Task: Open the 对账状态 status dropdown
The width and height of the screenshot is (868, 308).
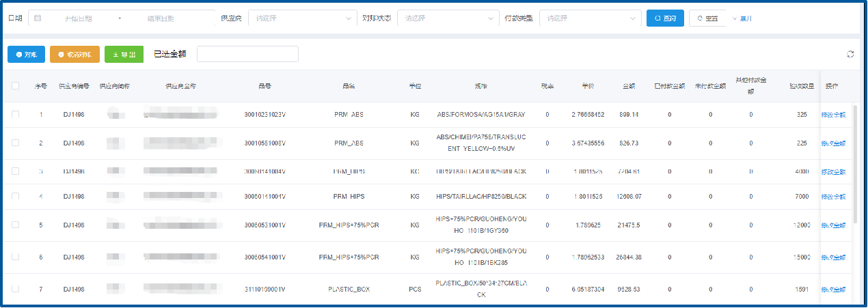Action: coord(448,18)
